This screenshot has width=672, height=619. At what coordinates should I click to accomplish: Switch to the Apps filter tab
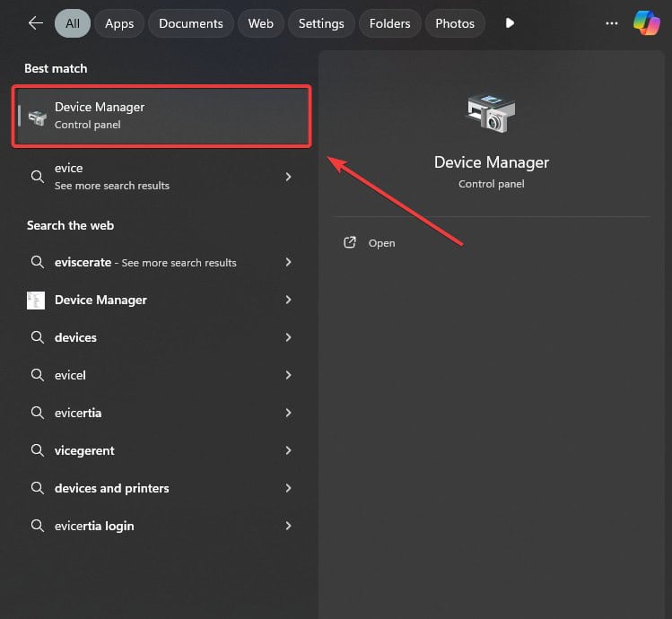coord(119,23)
